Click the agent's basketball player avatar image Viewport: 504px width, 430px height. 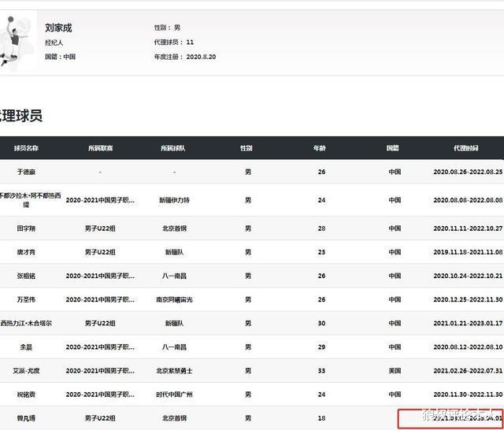17,43
